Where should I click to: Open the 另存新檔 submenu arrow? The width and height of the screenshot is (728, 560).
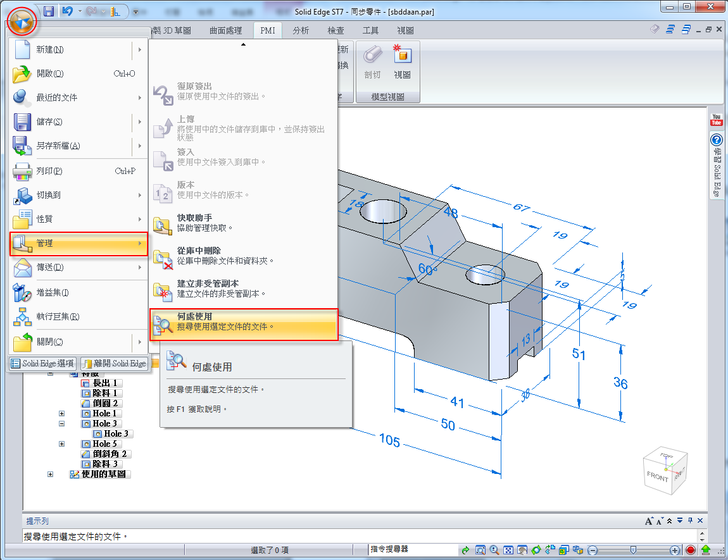tap(140, 146)
